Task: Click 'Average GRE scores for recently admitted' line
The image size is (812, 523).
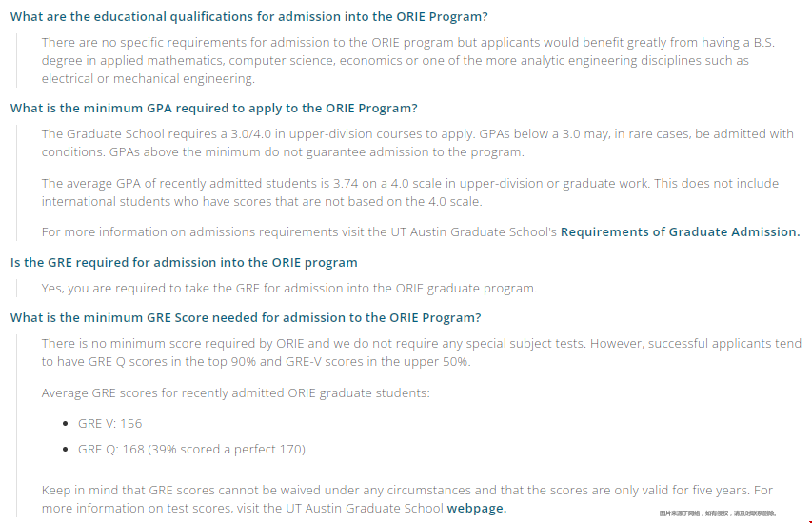Action: 236,392
